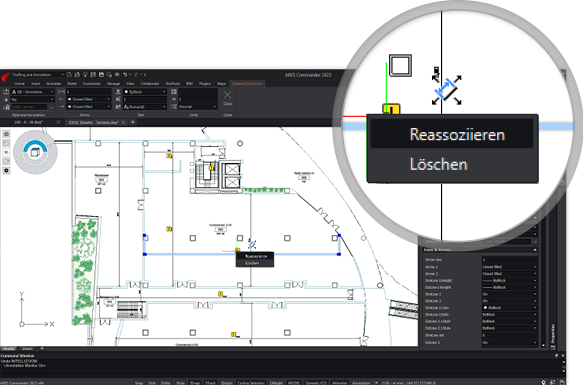583x385 pixels.
Task: Close the ES001 Details drawing tab
Action: (123, 122)
